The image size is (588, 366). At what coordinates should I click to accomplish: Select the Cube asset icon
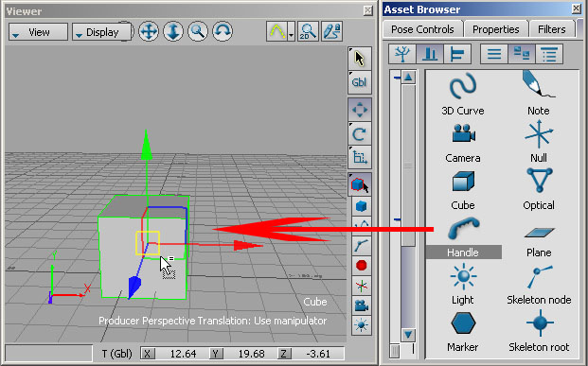coord(464,182)
